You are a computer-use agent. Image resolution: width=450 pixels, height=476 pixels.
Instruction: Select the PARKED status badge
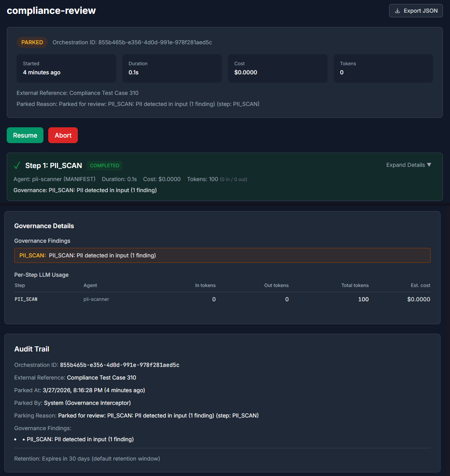(32, 42)
